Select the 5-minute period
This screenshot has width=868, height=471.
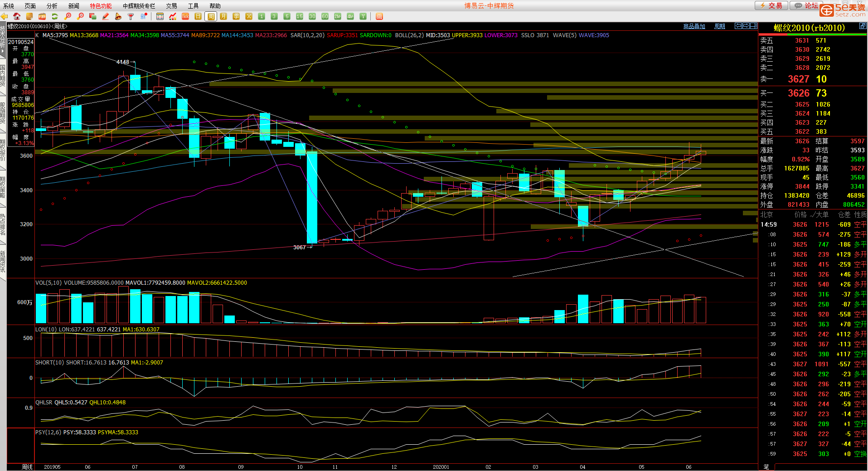287,16
